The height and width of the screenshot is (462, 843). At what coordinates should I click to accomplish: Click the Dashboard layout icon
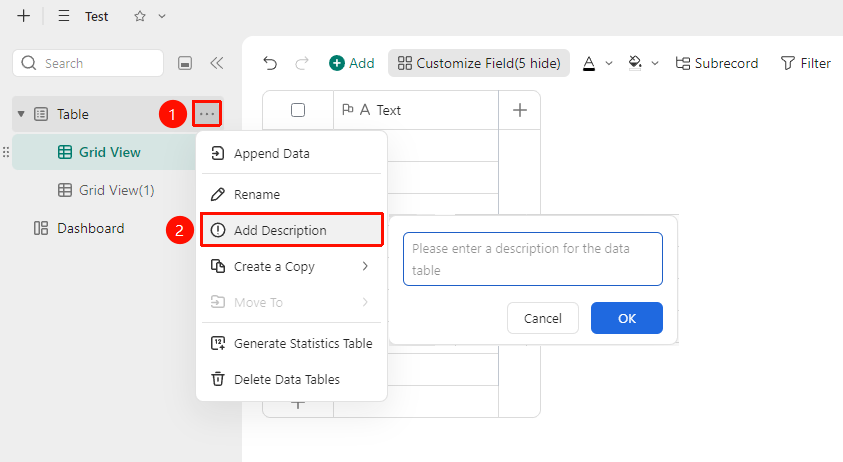(x=41, y=229)
